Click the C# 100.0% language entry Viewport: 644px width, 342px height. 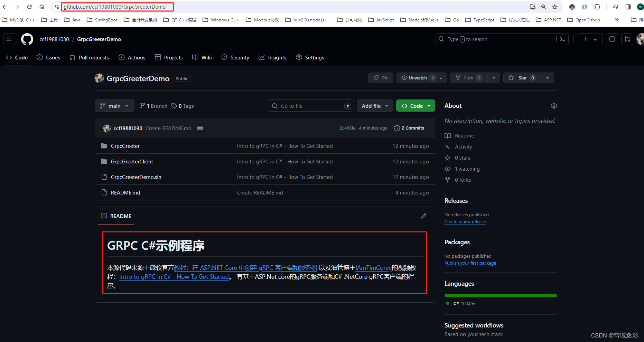[x=461, y=303]
